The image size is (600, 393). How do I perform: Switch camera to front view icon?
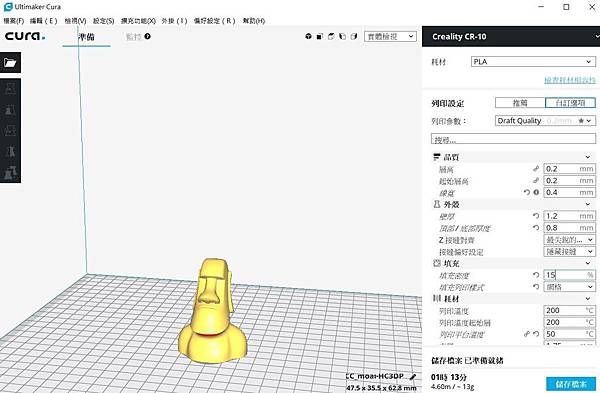point(320,36)
